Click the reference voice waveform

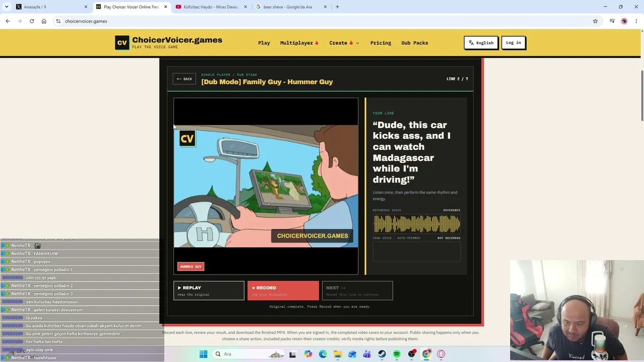click(417, 224)
